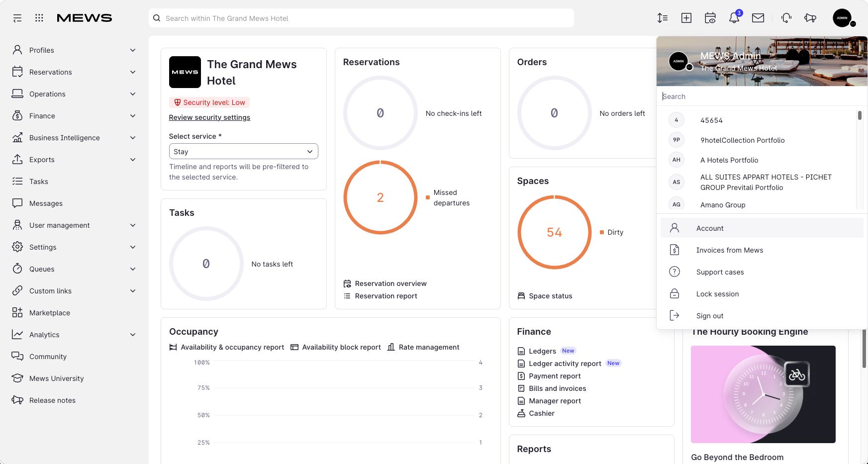Screen dimensions: 868x464
Task: Expand the Settings menu chevron
Action: pyautogui.click(x=133, y=247)
